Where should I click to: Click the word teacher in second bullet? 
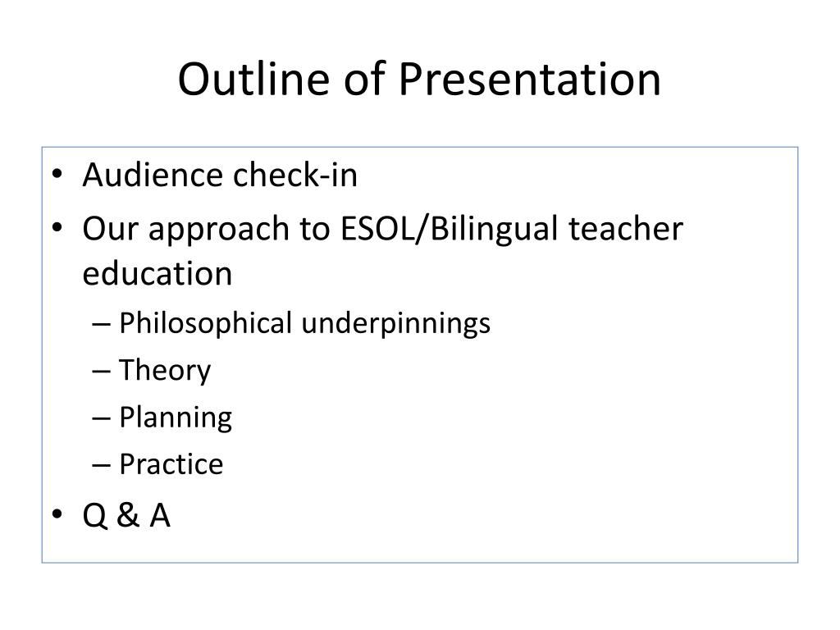626,229
